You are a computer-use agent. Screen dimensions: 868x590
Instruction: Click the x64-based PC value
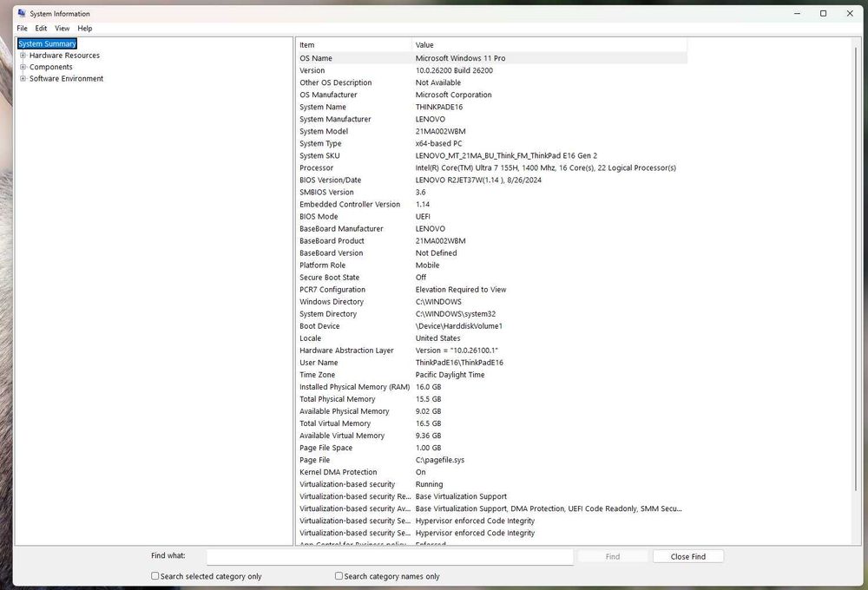[439, 143]
